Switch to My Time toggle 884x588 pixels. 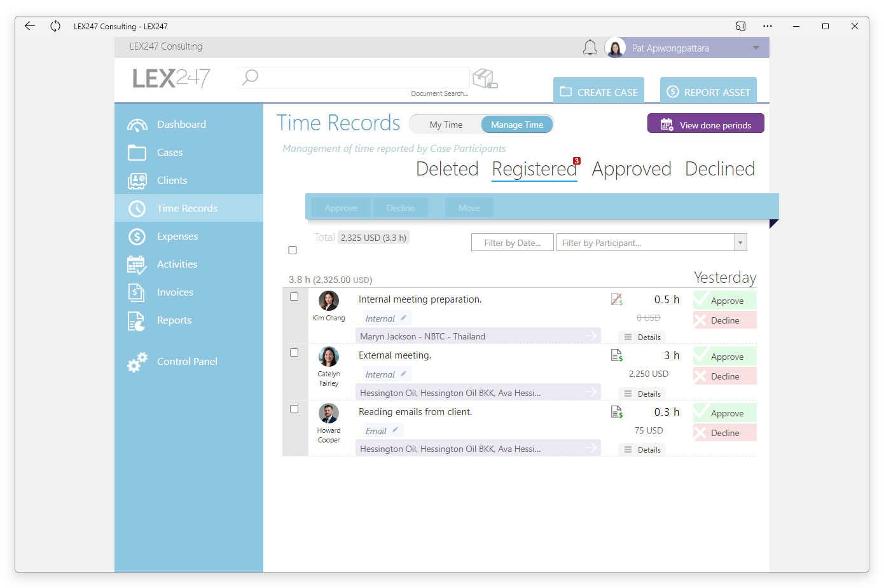446,125
